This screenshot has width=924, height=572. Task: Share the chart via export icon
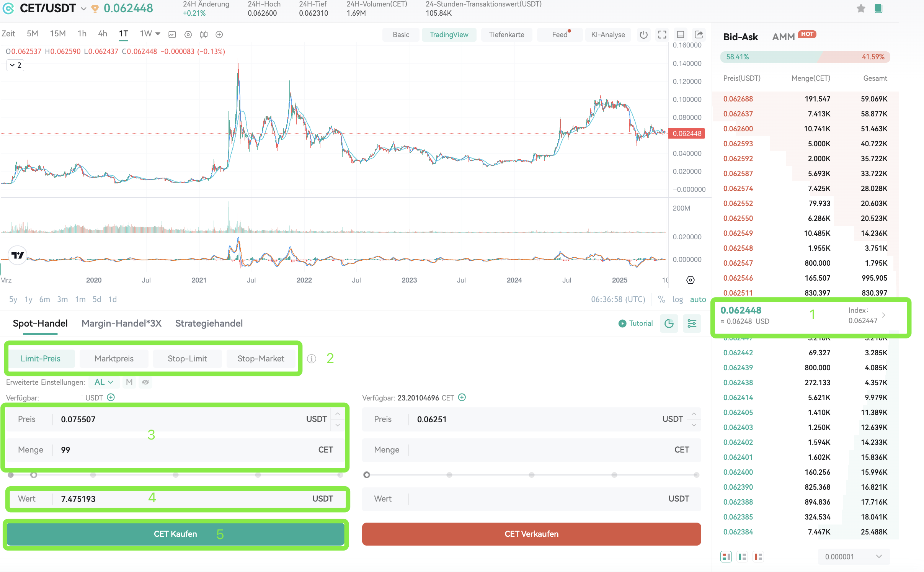tap(699, 34)
